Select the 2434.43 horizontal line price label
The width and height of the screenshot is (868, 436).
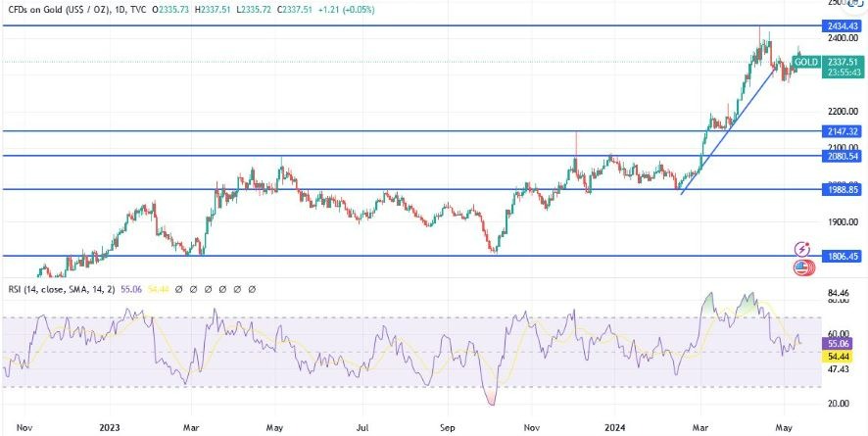[x=841, y=25]
